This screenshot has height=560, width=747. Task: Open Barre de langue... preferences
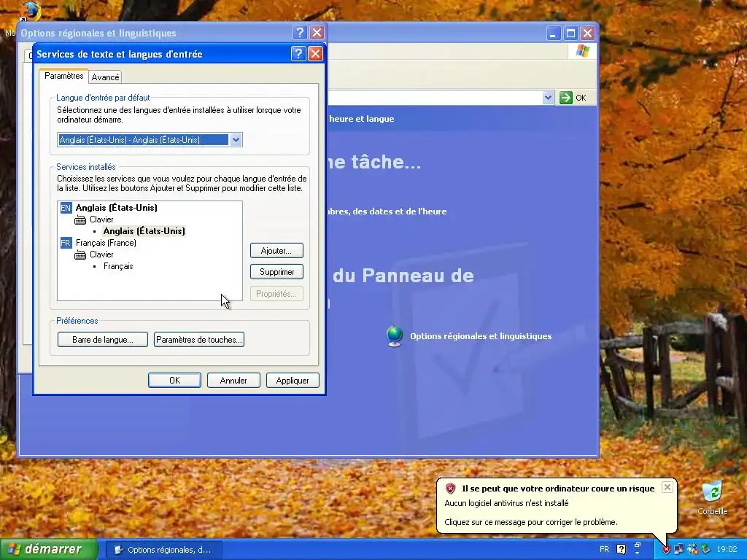coord(102,340)
